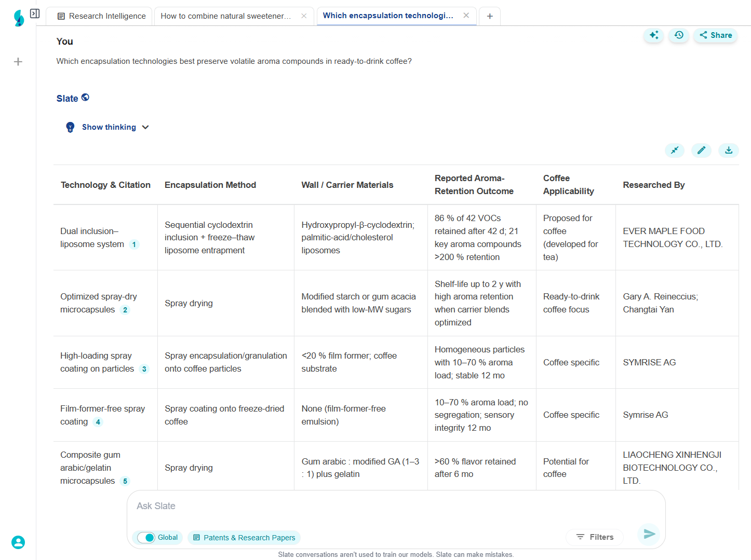751x560 pixels.
Task: Open citation 1 for Dual inclusion-liposome system
Action: 134,244
